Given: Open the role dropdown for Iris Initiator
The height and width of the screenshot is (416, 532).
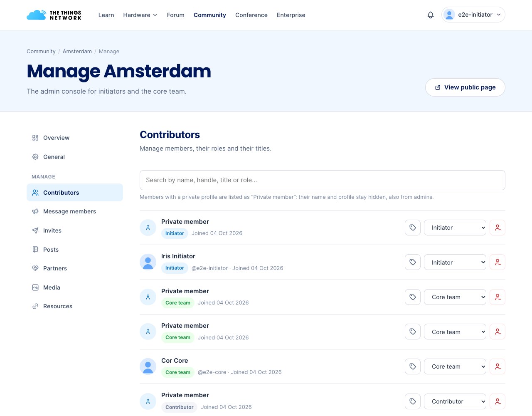Looking at the screenshot, I should point(455,262).
